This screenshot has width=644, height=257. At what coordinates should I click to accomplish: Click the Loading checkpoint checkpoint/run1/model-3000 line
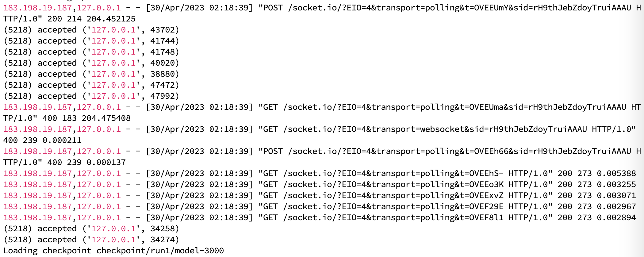(x=113, y=251)
